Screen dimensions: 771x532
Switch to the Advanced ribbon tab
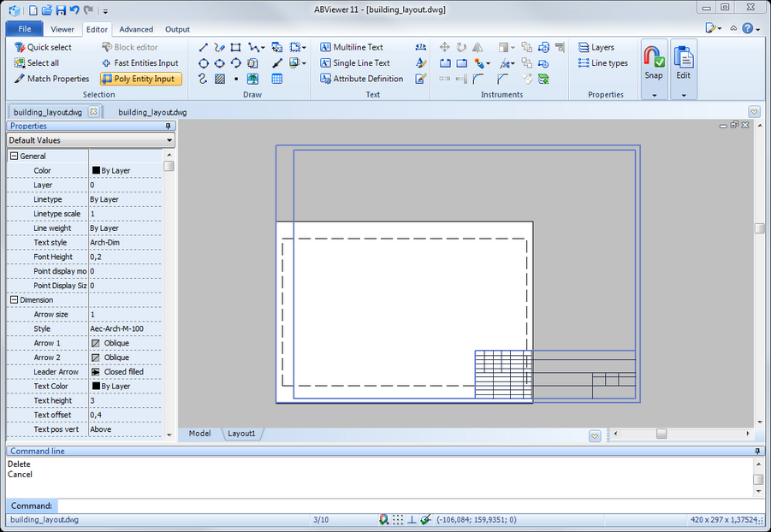point(136,29)
